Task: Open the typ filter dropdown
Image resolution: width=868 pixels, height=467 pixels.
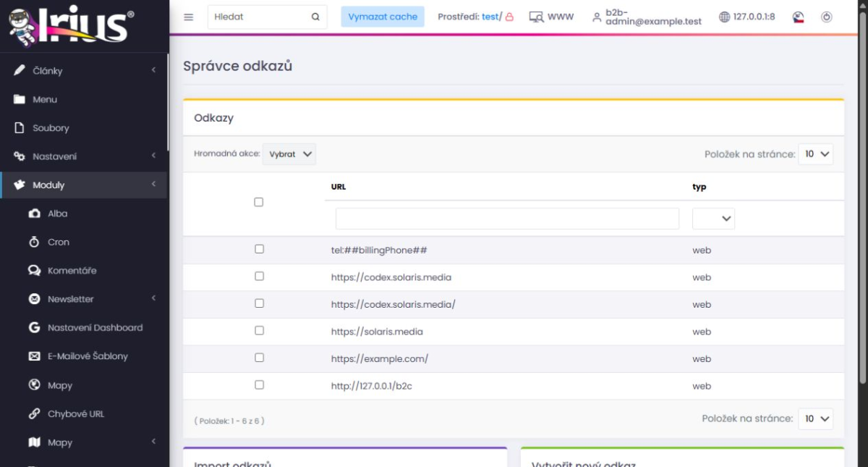Action: pyautogui.click(x=713, y=219)
